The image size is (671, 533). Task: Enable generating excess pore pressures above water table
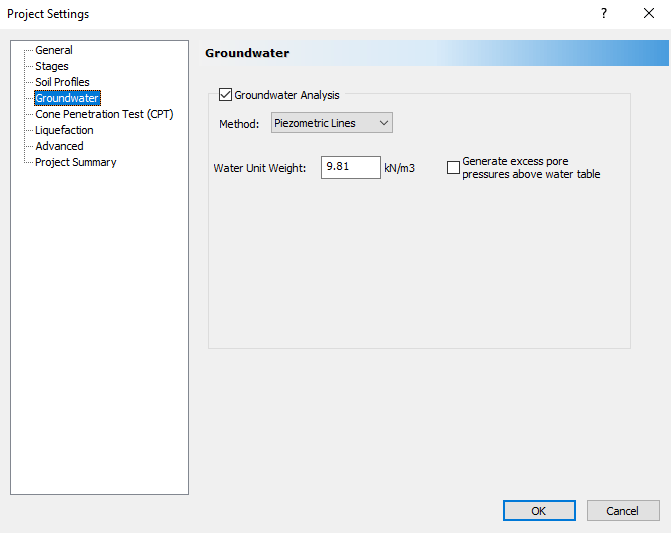[454, 168]
